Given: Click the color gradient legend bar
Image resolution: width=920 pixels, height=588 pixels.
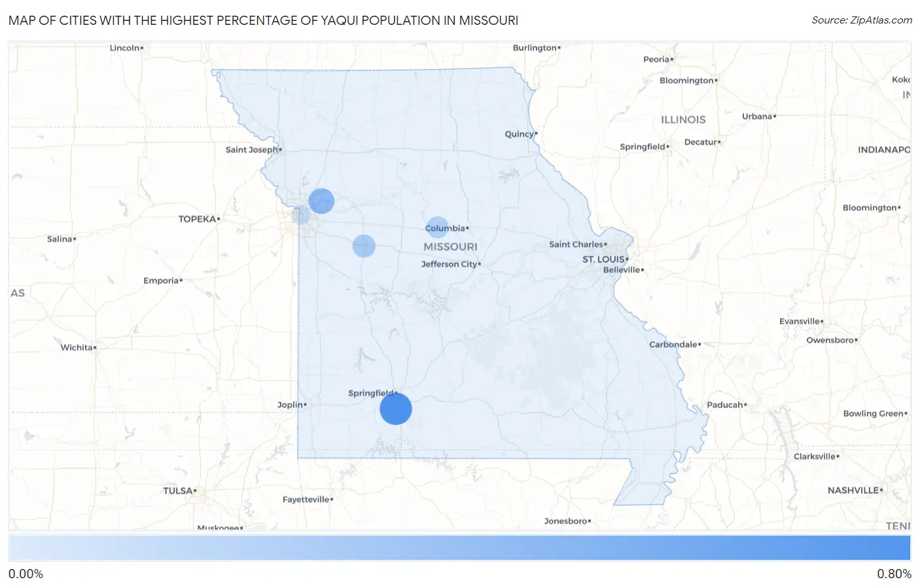Looking at the screenshot, I should (x=459, y=548).
